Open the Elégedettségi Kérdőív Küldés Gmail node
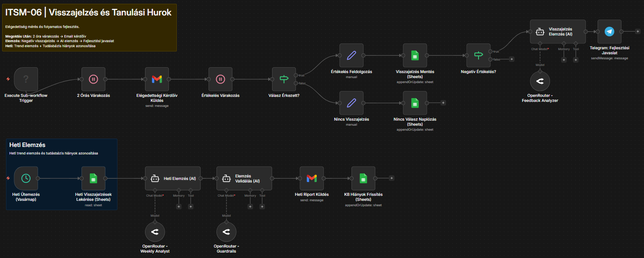This screenshot has height=258, width=644. (x=157, y=79)
